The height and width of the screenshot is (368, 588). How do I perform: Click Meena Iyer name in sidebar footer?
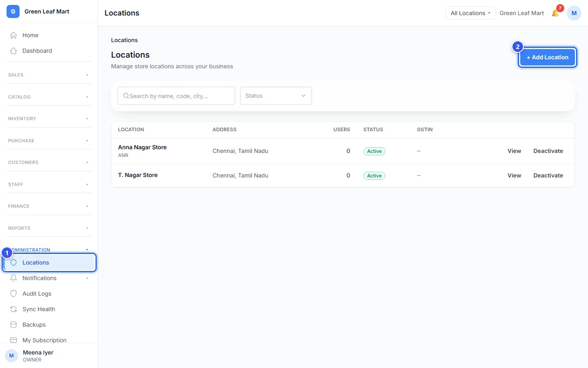38,352
